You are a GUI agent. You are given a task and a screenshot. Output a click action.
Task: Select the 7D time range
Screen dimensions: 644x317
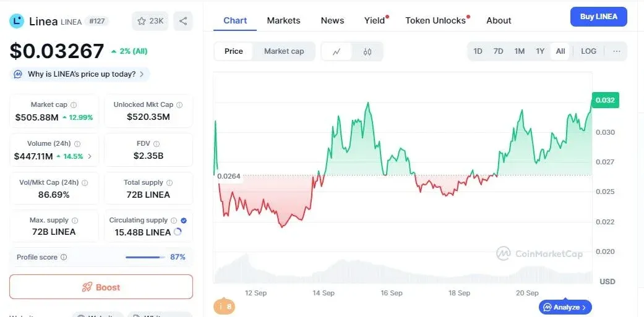pyautogui.click(x=498, y=51)
